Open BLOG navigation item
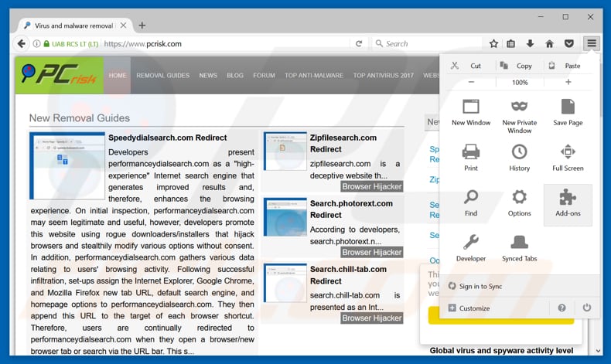Image resolution: width=611 pixels, height=364 pixels. click(235, 75)
